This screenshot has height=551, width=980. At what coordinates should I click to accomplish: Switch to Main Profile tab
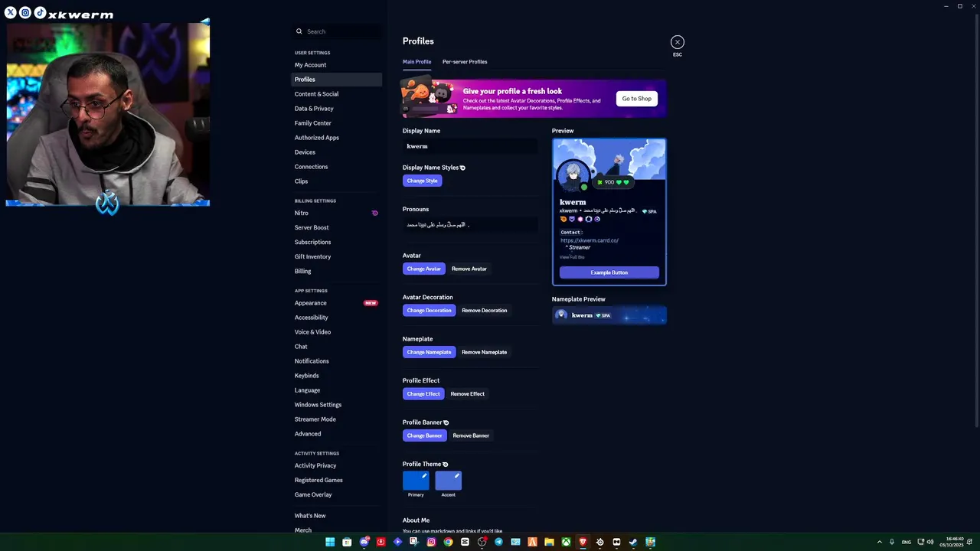pyautogui.click(x=416, y=61)
